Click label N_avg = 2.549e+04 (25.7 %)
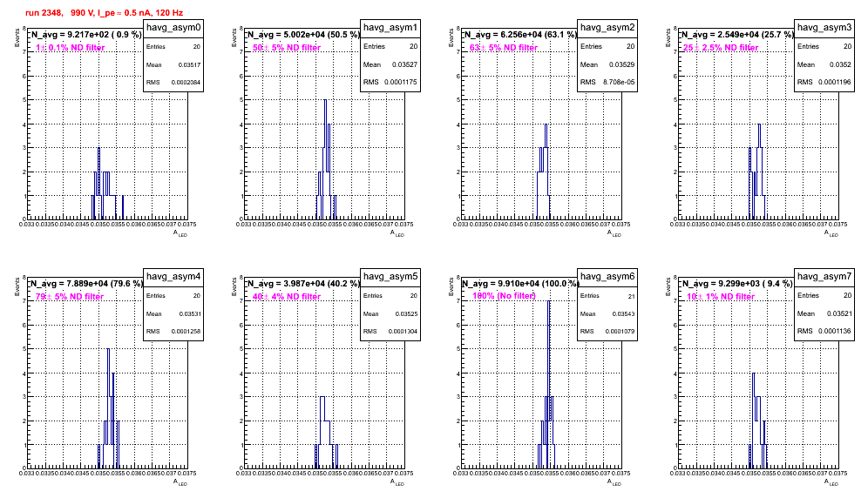Image resolution: width=868 pixels, height=498 pixels. click(737, 34)
